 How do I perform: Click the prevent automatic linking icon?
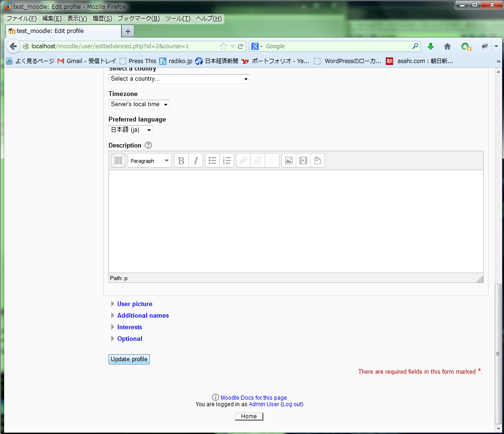(272, 160)
